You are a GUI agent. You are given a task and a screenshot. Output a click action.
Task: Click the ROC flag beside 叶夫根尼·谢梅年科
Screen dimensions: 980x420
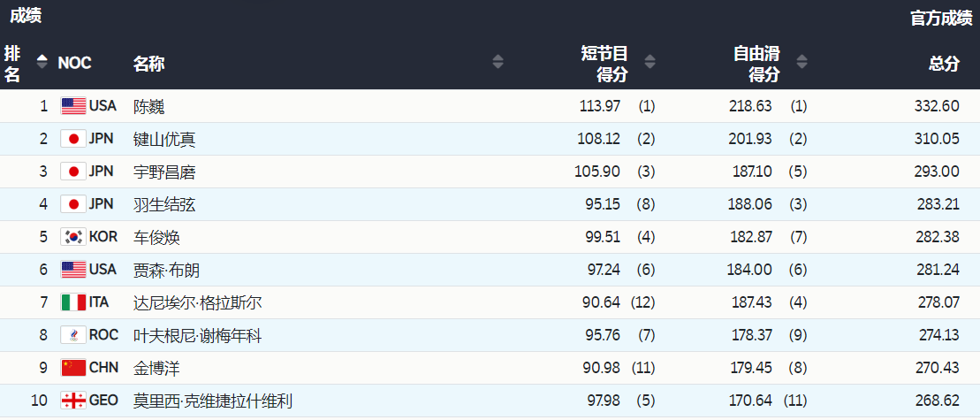click(x=73, y=335)
